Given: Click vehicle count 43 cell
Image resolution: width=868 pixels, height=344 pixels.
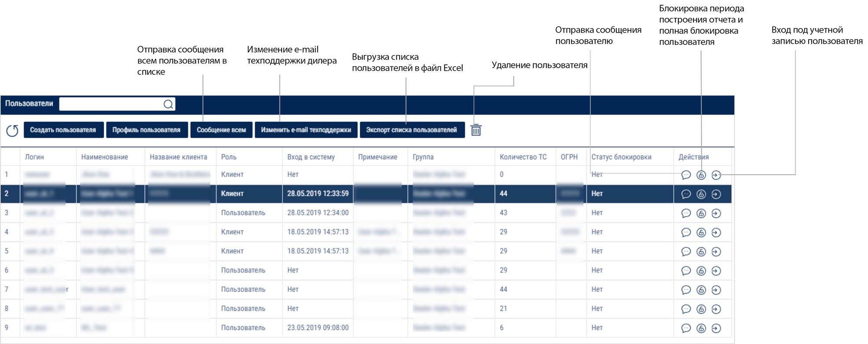Looking at the screenshot, I should [503, 212].
